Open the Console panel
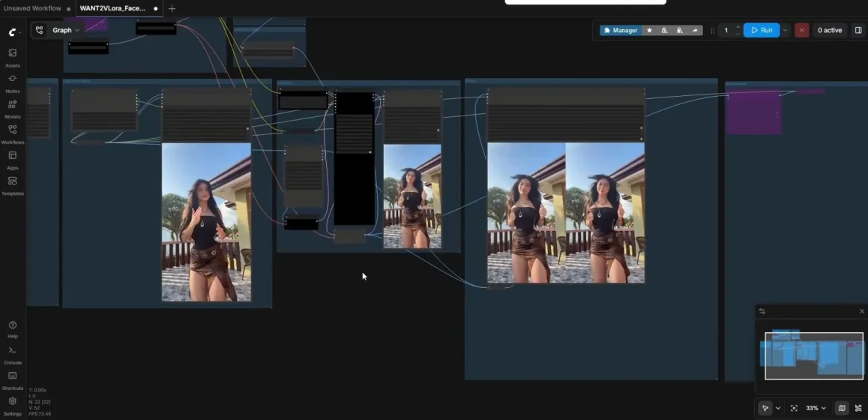Image resolution: width=868 pixels, height=420 pixels. pyautogui.click(x=13, y=355)
